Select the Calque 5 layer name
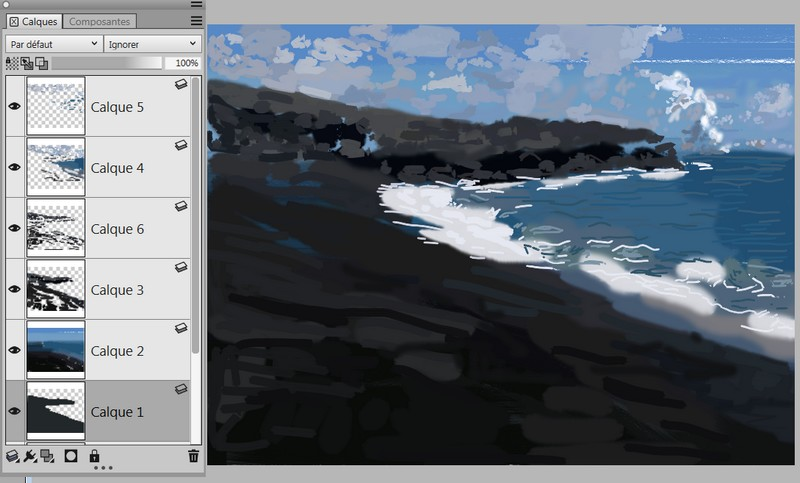The width and height of the screenshot is (800, 483). point(117,107)
